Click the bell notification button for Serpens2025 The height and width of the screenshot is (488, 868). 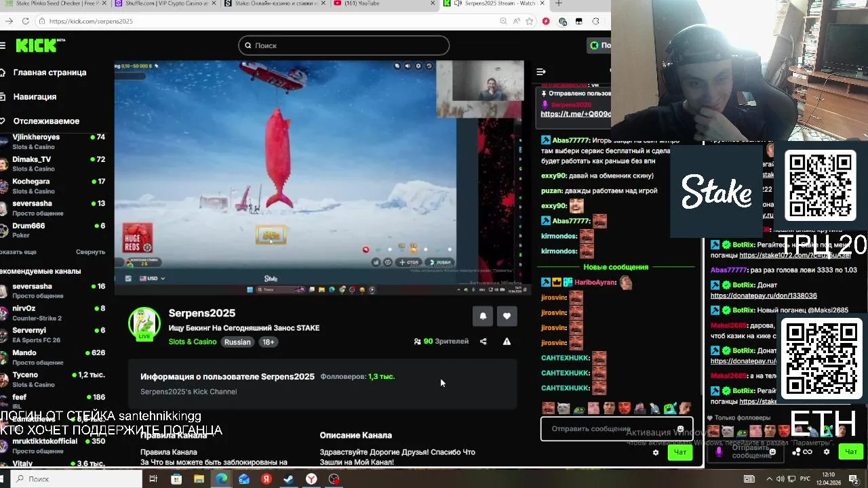(483, 316)
